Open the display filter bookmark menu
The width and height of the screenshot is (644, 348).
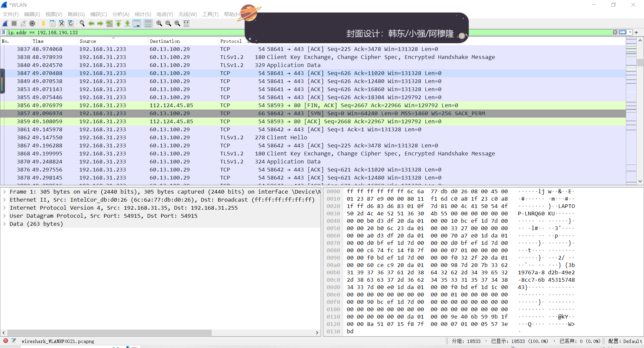coord(4,32)
